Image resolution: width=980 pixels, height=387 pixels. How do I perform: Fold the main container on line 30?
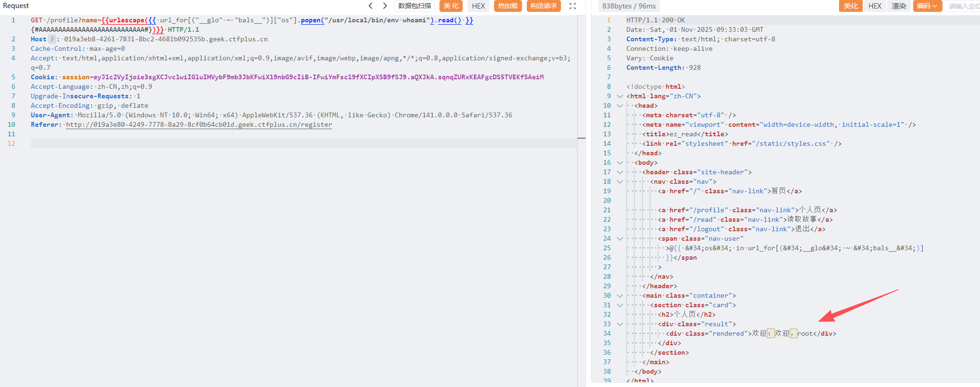click(x=619, y=295)
